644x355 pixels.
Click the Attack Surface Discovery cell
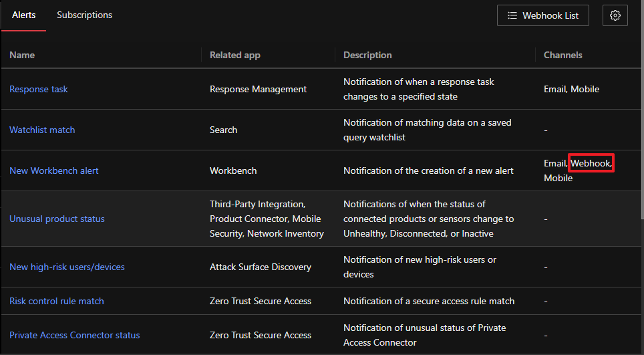click(x=260, y=267)
